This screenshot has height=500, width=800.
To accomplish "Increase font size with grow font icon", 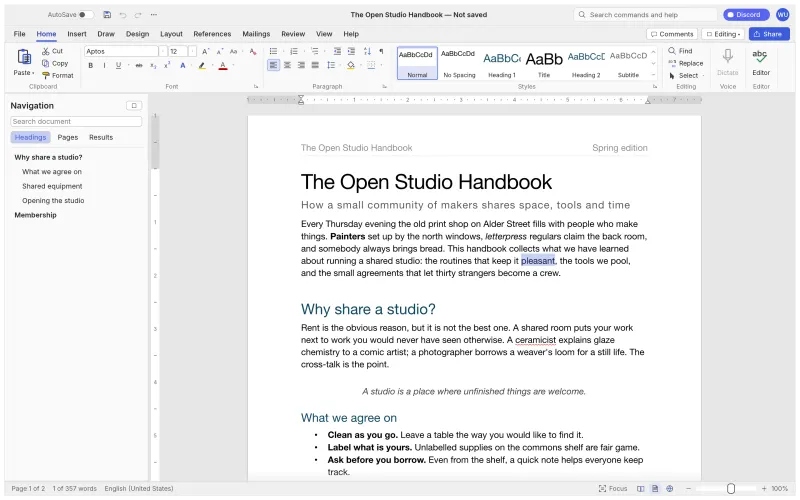I will (205, 52).
